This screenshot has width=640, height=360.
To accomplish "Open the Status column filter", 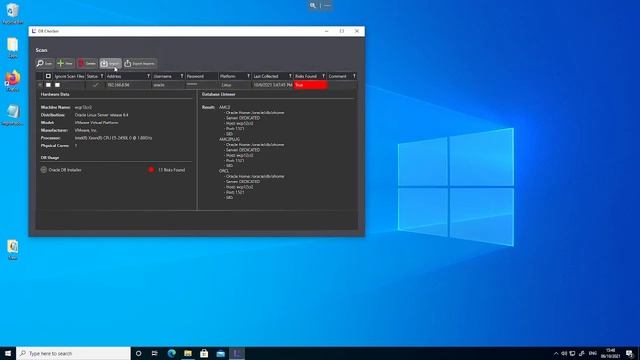I will (x=102, y=76).
